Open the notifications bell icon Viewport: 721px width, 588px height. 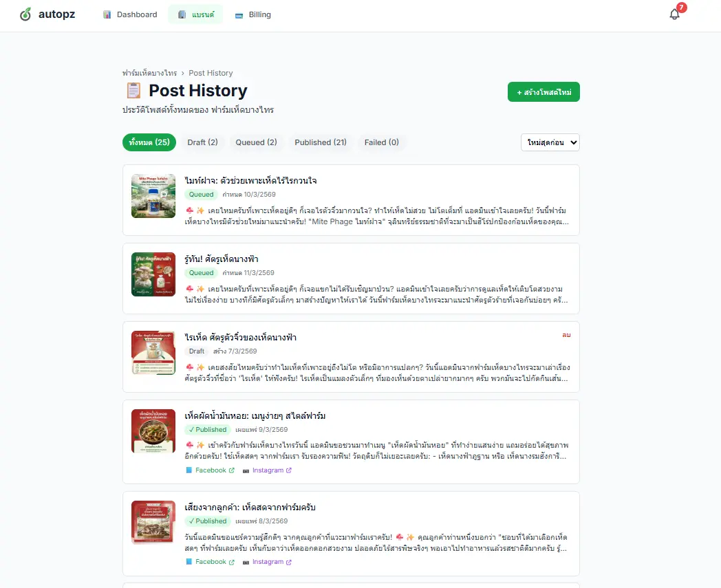pos(674,14)
